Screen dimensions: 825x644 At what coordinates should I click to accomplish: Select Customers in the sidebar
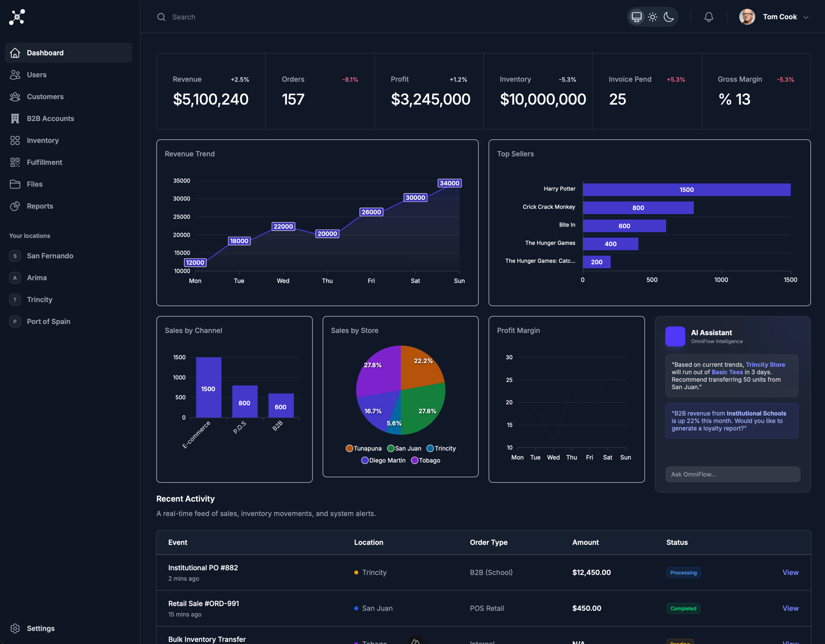45,97
